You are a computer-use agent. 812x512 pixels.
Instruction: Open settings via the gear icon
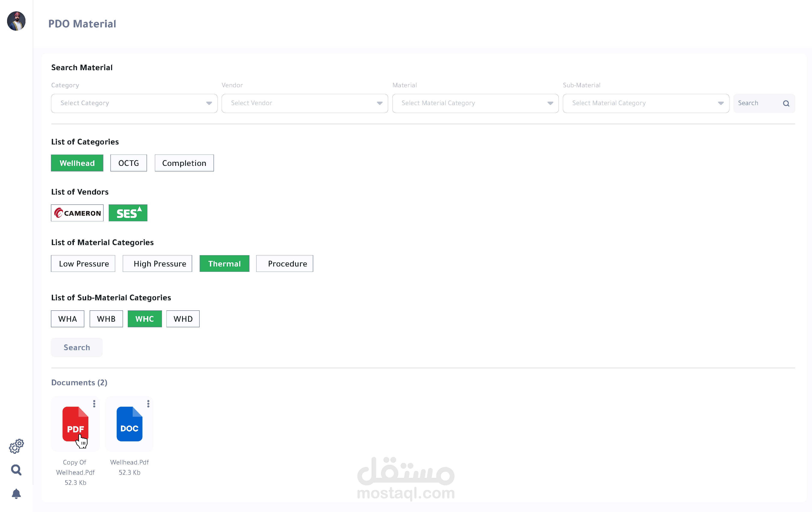coord(16,446)
